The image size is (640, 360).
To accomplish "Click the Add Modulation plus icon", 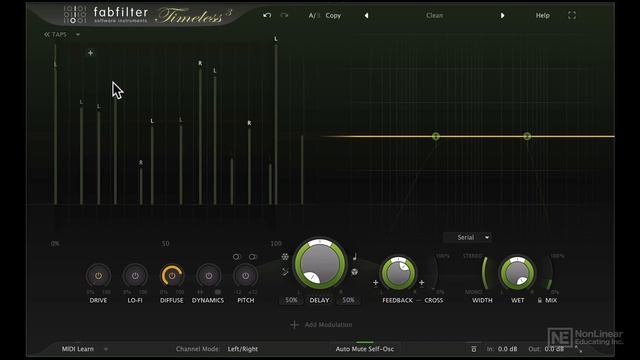I will 294,324.
